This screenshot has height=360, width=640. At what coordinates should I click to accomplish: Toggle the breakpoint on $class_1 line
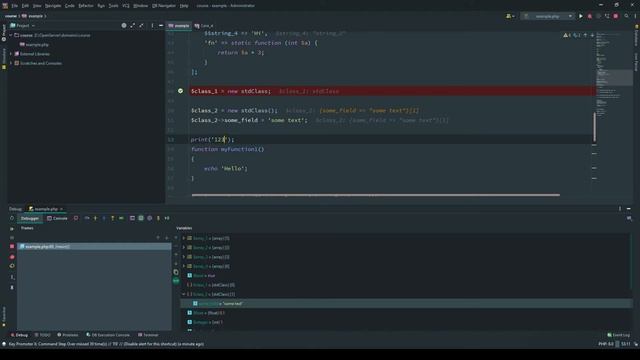180,91
